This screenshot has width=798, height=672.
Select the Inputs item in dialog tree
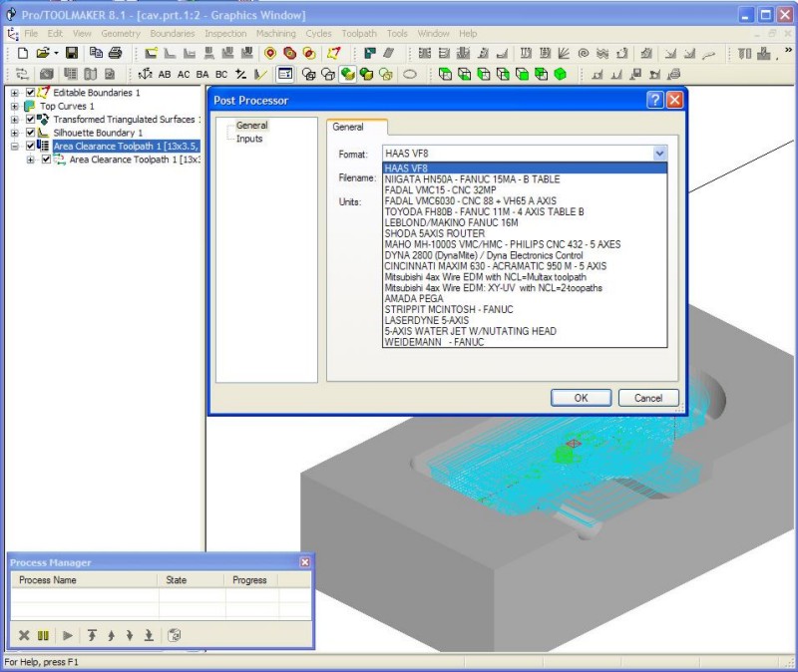[x=249, y=139]
